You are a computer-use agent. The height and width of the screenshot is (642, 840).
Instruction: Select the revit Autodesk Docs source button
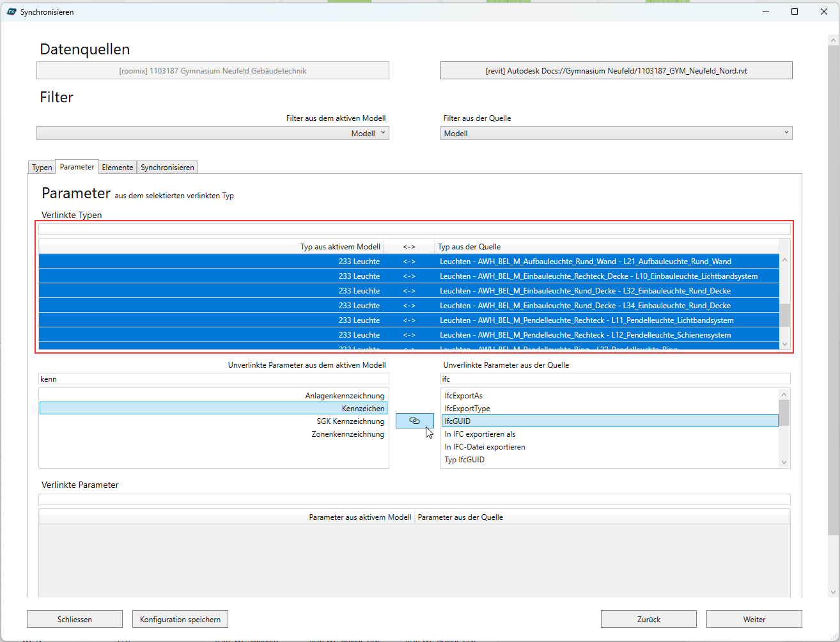[616, 71]
